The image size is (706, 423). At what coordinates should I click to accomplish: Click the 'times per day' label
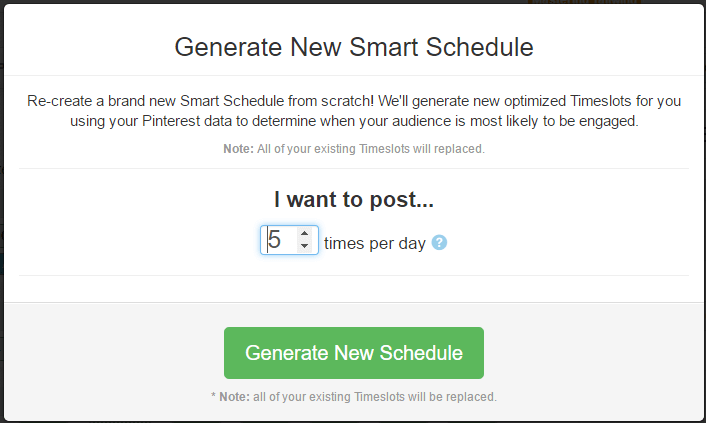[375, 243]
